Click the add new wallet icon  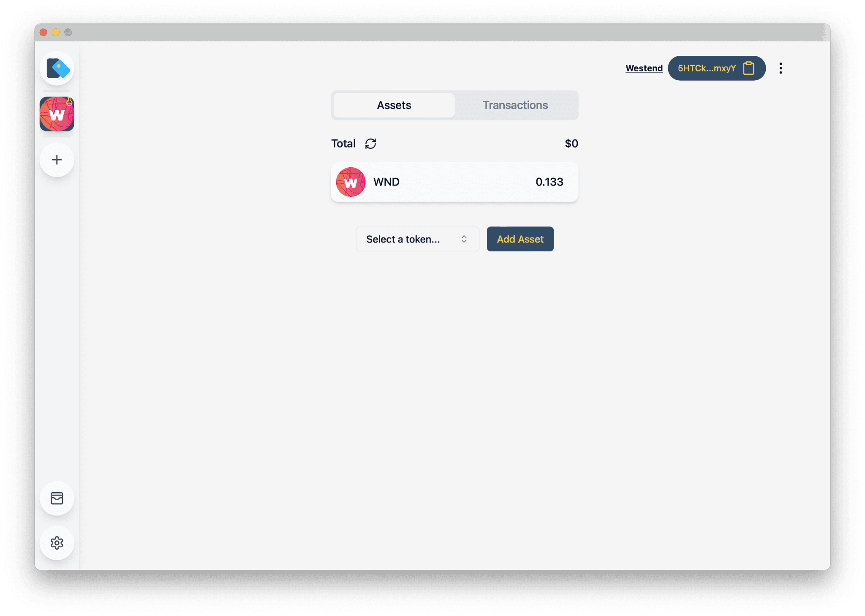pyautogui.click(x=57, y=159)
